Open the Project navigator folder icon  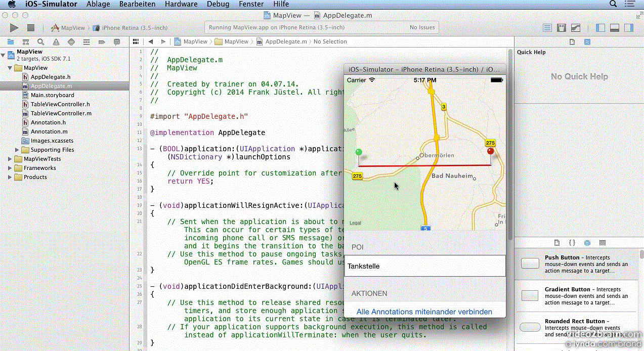11,42
